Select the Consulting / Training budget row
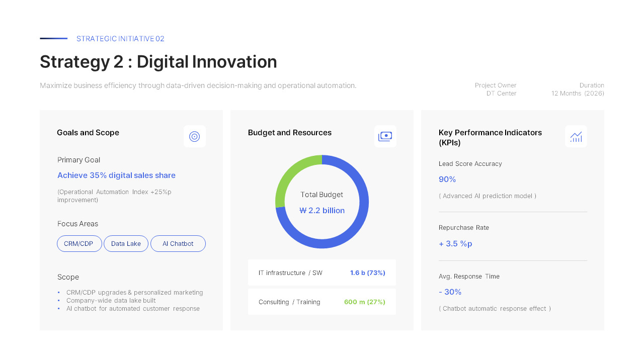The image size is (644, 362). click(x=321, y=302)
